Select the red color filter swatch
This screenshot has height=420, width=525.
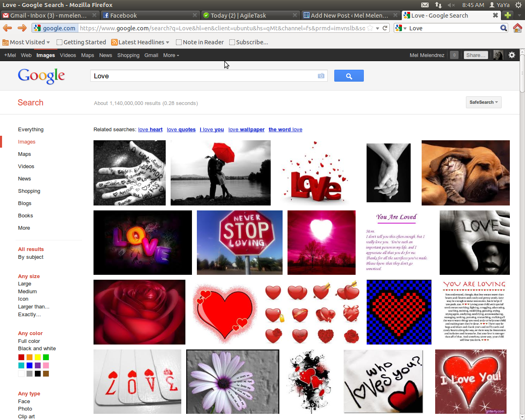coord(21,357)
